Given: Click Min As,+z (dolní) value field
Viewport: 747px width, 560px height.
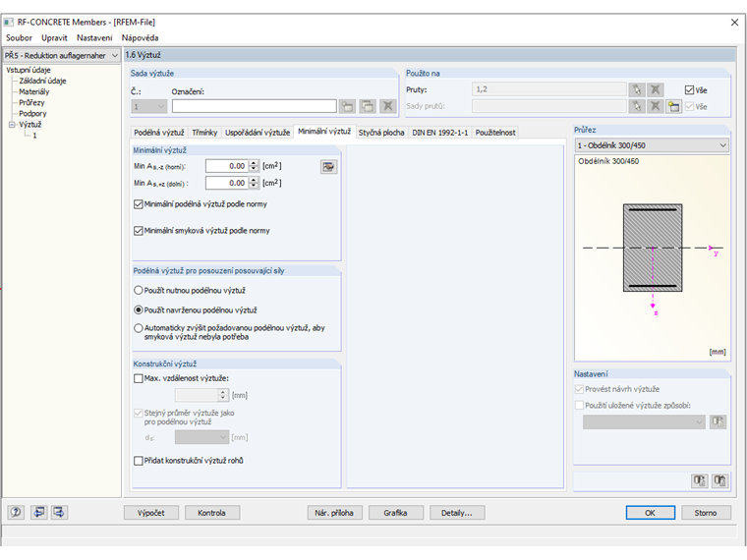Looking at the screenshot, I should pos(227,184).
